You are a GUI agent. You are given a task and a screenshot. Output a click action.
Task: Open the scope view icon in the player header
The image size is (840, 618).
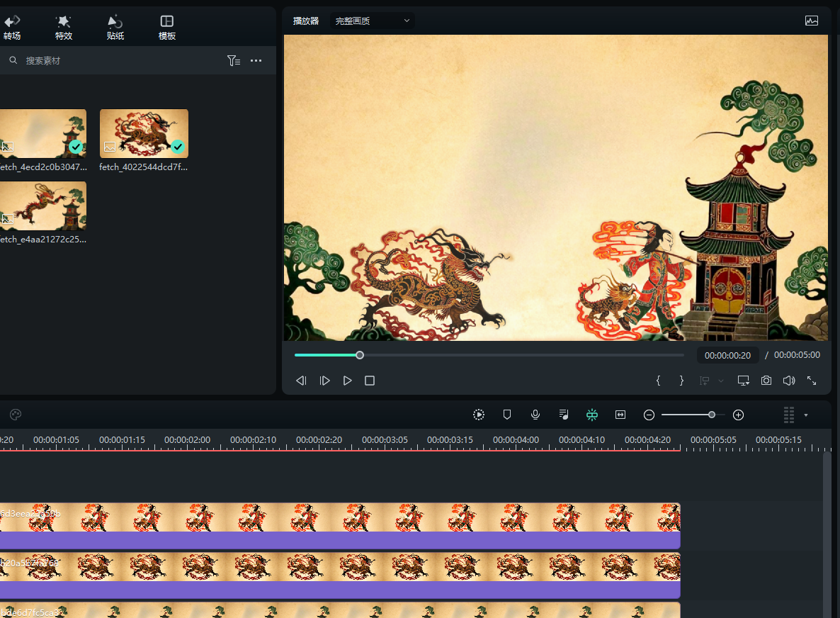812,21
